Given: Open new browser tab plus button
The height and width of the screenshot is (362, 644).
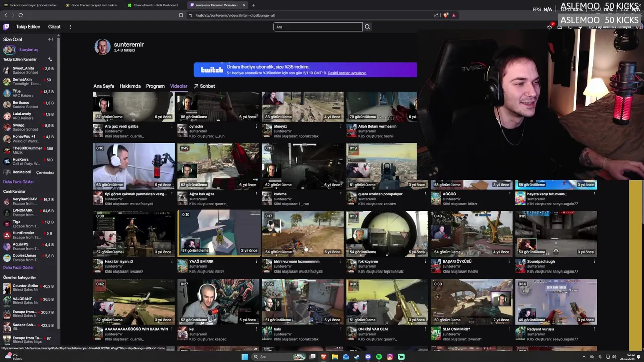Looking at the screenshot, I should click(x=253, y=5).
